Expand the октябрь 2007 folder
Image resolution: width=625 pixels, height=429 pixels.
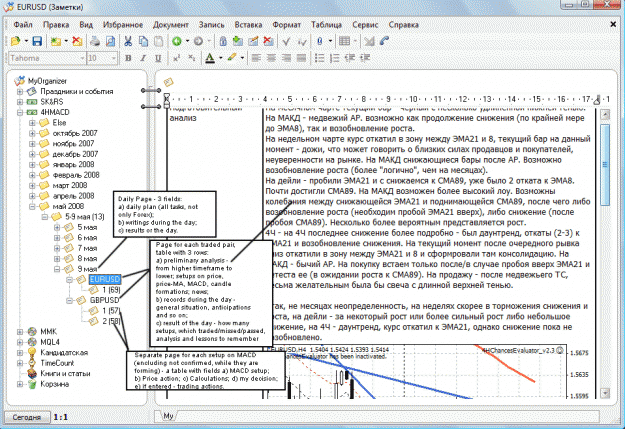point(32,133)
